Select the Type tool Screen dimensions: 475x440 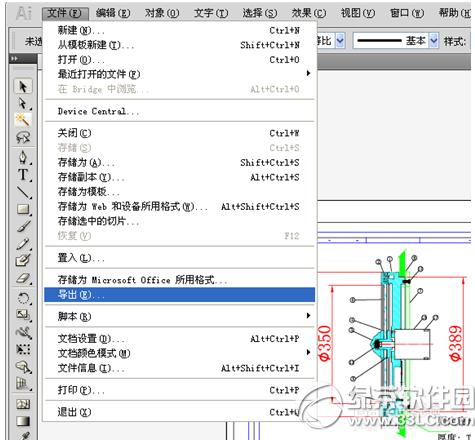click(x=23, y=174)
